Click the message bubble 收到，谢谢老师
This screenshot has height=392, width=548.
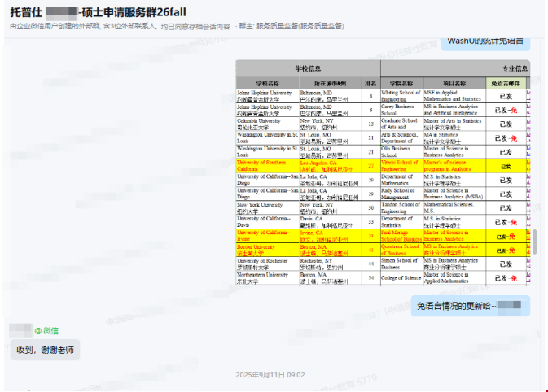click(45, 350)
